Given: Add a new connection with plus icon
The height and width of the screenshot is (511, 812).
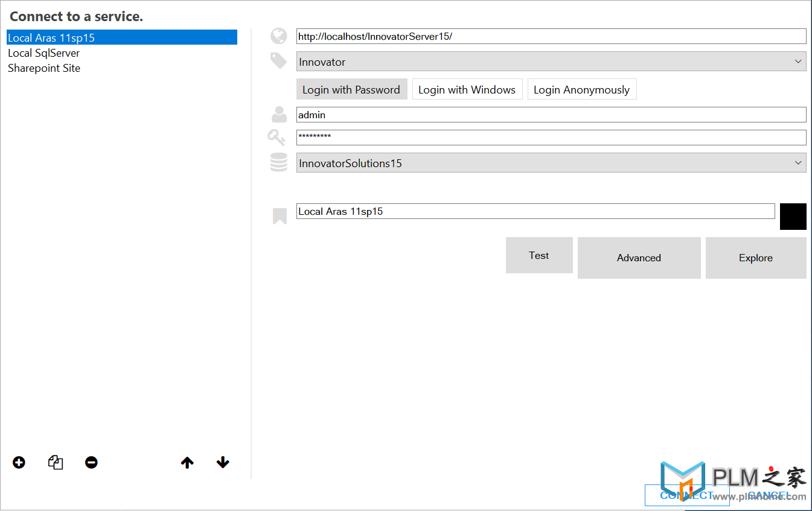Looking at the screenshot, I should tap(19, 463).
